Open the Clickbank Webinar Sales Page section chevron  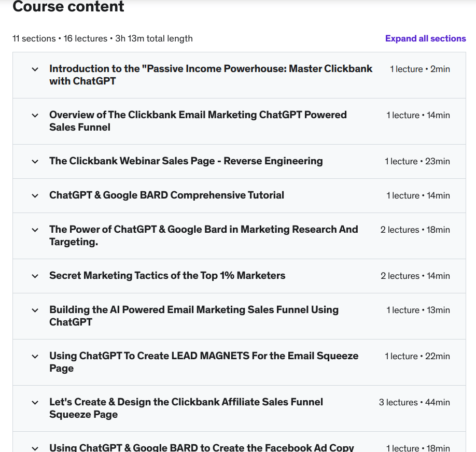[35, 161]
